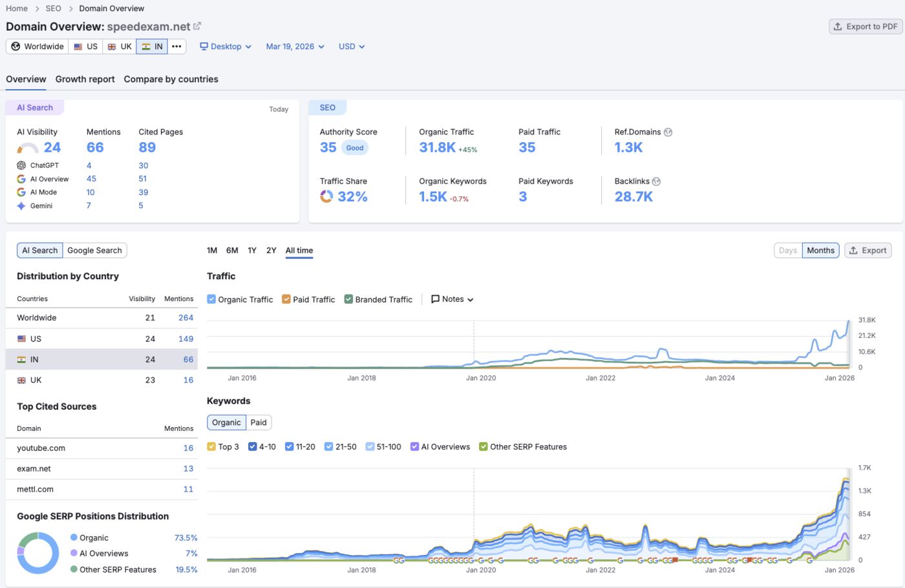Toggle Branded Traffic checkbox
This screenshot has height=588, width=905.
coord(348,299)
